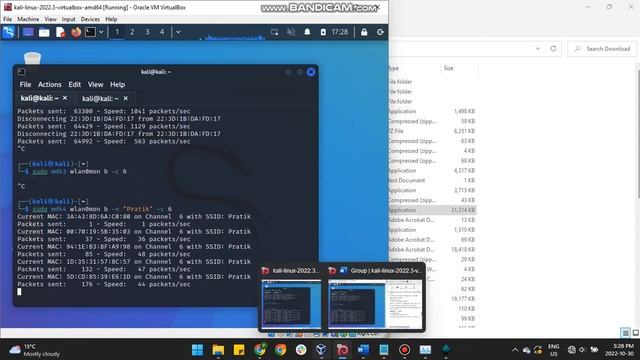Open Slack from the taskbar
640x360 pixels.
[x=301, y=350]
